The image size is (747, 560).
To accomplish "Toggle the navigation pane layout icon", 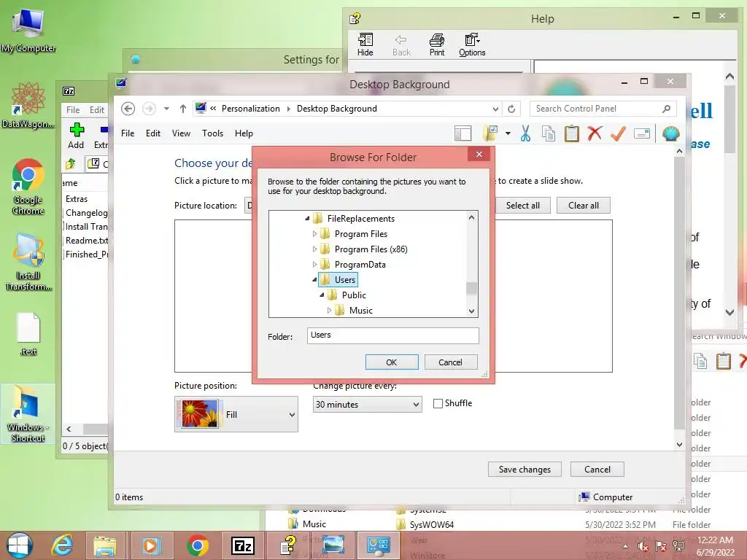I will pos(462,134).
